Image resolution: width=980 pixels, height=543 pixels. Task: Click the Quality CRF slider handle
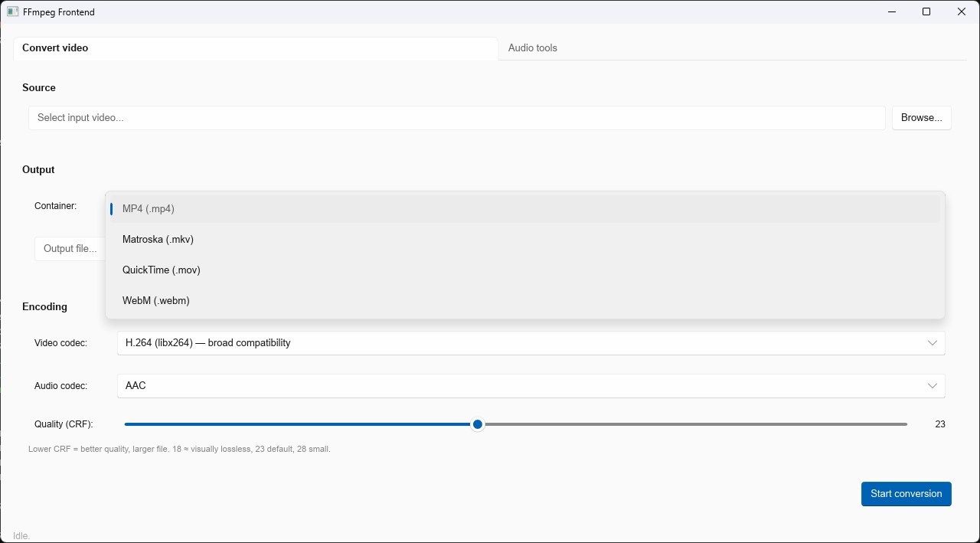pyautogui.click(x=478, y=424)
